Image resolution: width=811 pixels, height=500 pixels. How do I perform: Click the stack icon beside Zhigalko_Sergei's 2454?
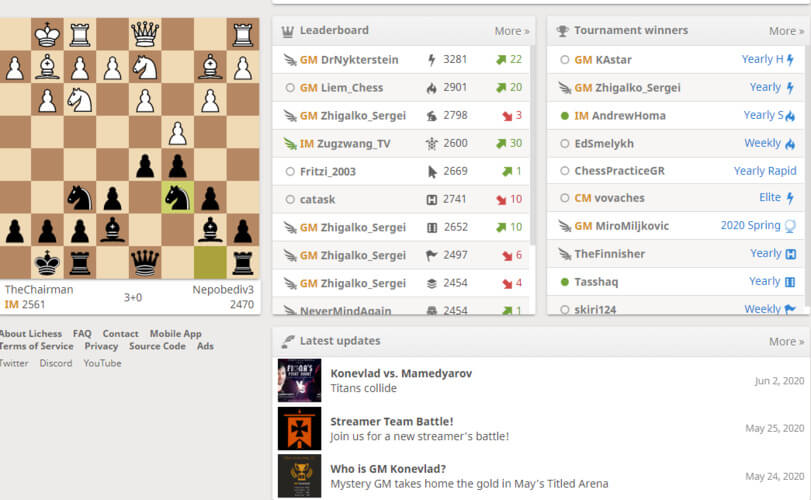431,283
